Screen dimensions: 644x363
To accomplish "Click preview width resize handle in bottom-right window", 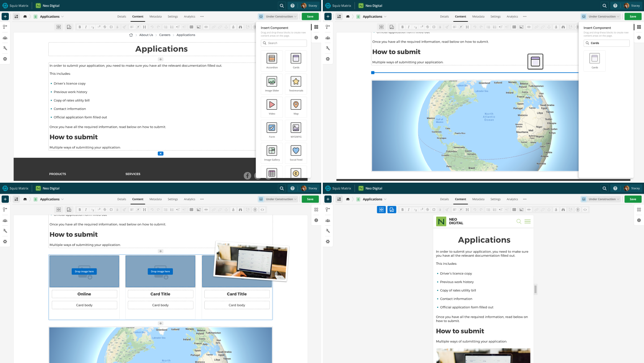I will click(536, 289).
